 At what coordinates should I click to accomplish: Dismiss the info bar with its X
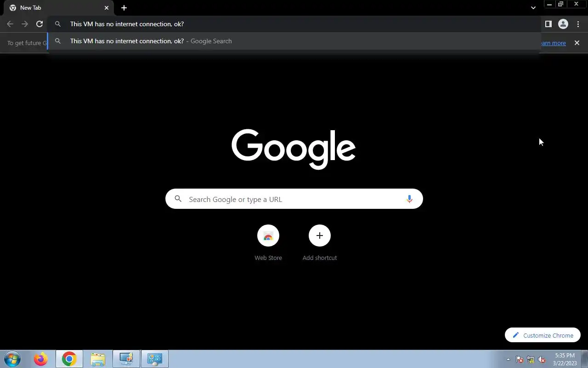pyautogui.click(x=577, y=43)
